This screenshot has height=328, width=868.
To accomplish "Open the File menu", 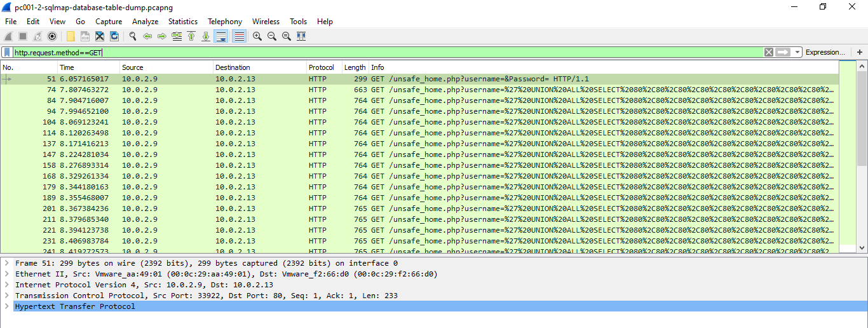I will point(11,22).
